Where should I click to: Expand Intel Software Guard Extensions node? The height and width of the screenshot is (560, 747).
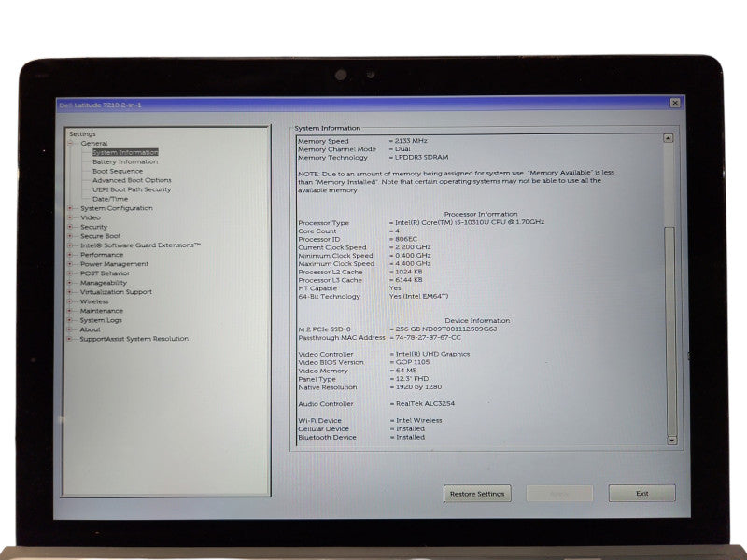(x=71, y=245)
